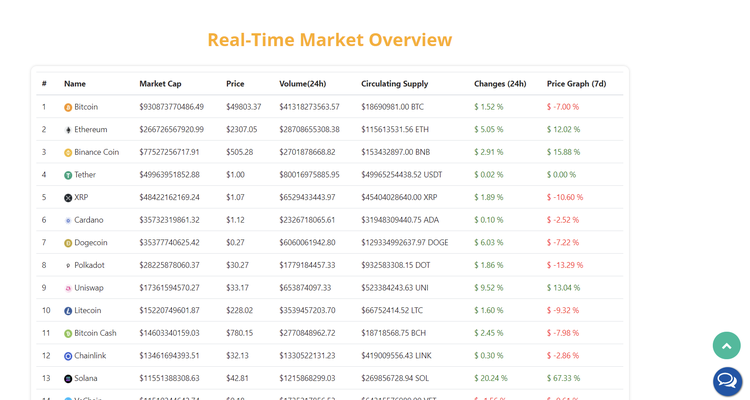Image resolution: width=750 pixels, height=400 pixels.
Task: Click Litecoin price $228.02
Action: coord(240,311)
